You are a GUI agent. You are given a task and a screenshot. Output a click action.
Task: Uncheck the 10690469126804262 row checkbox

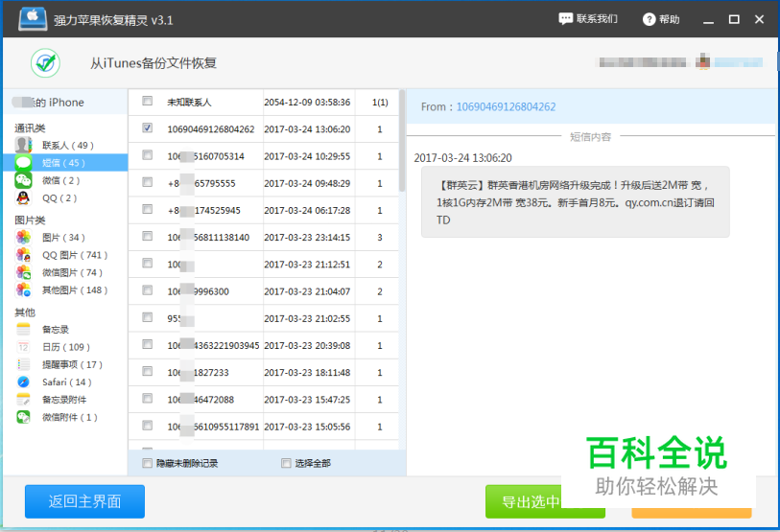point(147,127)
